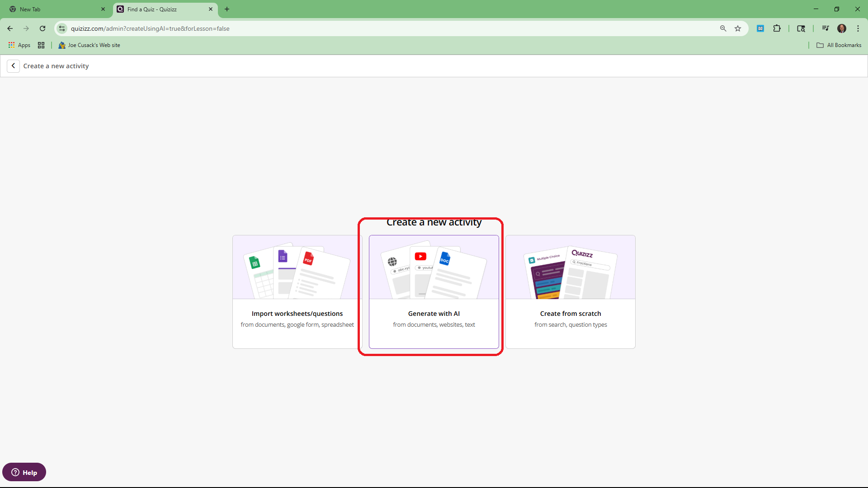
Task: Bookmark this page with the star icon
Action: point(738,28)
